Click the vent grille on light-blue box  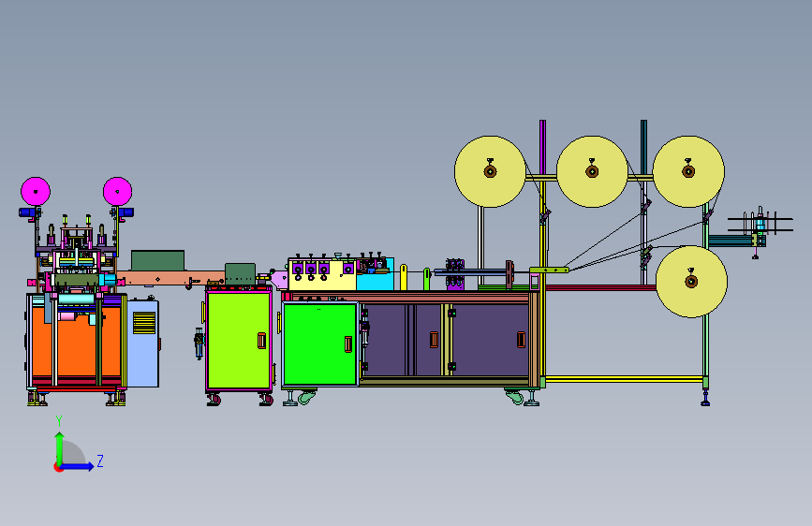[x=144, y=323]
